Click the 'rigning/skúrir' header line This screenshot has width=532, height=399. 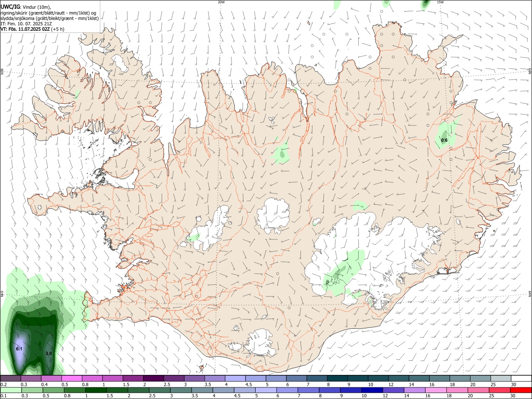tap(48, 13)
